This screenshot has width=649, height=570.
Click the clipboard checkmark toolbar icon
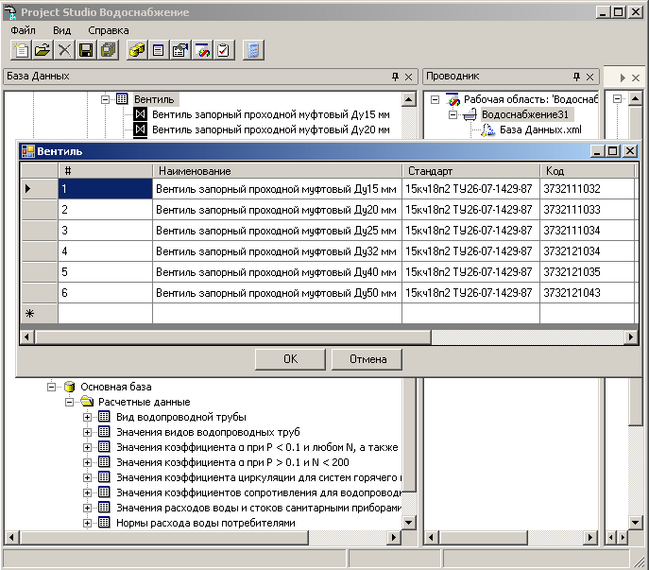coord(224,50)
